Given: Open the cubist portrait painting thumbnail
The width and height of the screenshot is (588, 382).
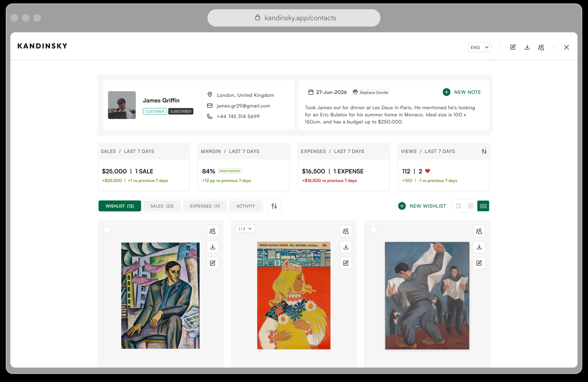Looking at the screenshot, I should click(160, 295).
